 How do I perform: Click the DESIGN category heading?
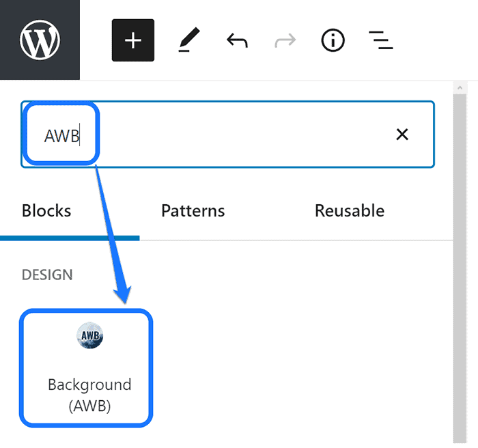click(x=47, y=275)
